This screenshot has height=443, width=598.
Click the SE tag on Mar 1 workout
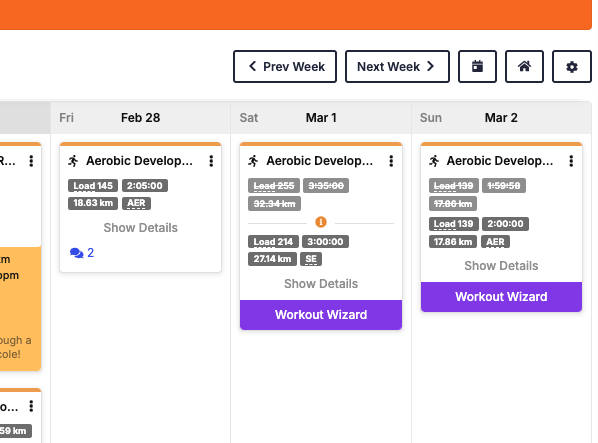click(x=311, y=259)
